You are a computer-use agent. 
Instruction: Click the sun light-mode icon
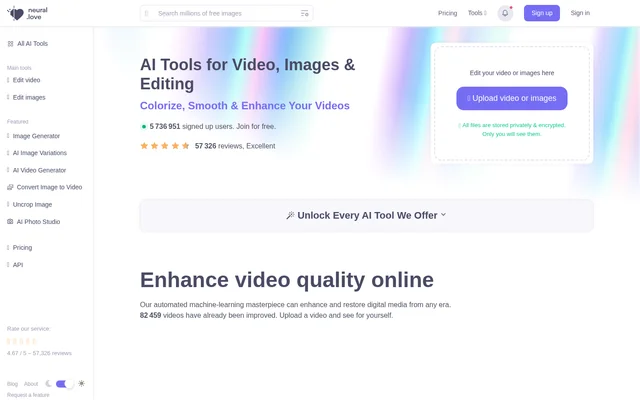click(x=82, y=383)
